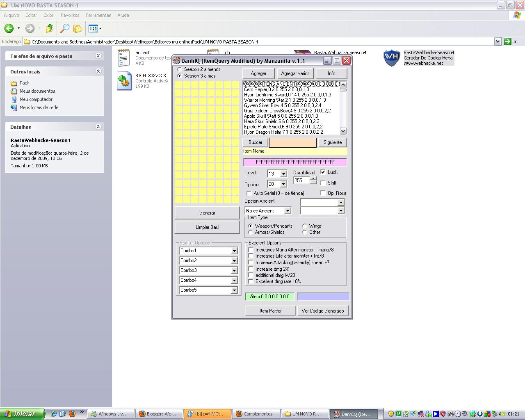This screenshot has height=420, width=525.
Task: Click the Explorer Back arrow button
Action: pos(9,28)
